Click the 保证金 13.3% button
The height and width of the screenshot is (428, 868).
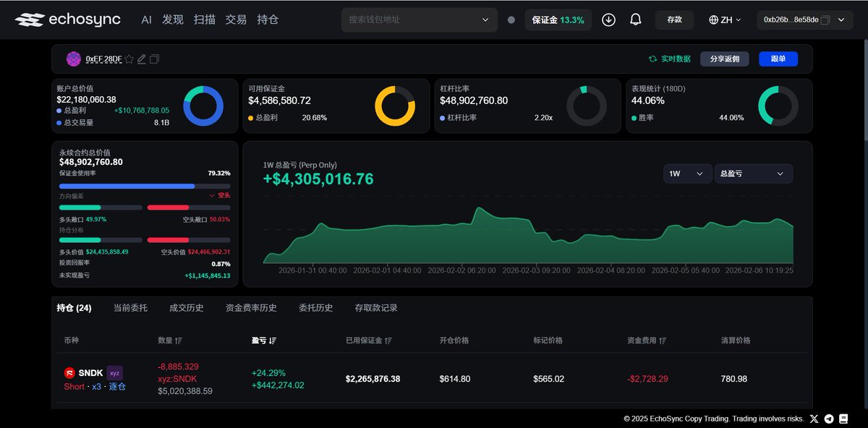(558, 20)
